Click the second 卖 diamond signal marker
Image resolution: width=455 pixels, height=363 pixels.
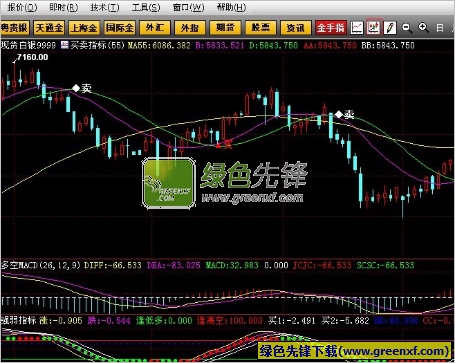[x=339, y=115]
